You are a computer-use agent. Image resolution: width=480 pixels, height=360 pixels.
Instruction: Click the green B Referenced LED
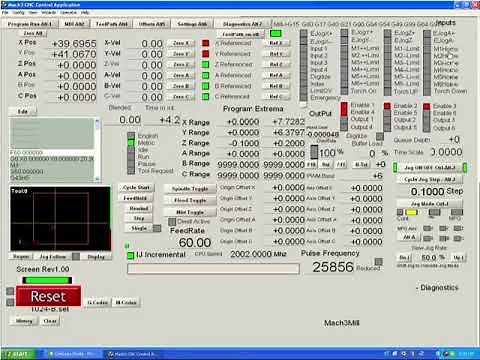[206, 86]
